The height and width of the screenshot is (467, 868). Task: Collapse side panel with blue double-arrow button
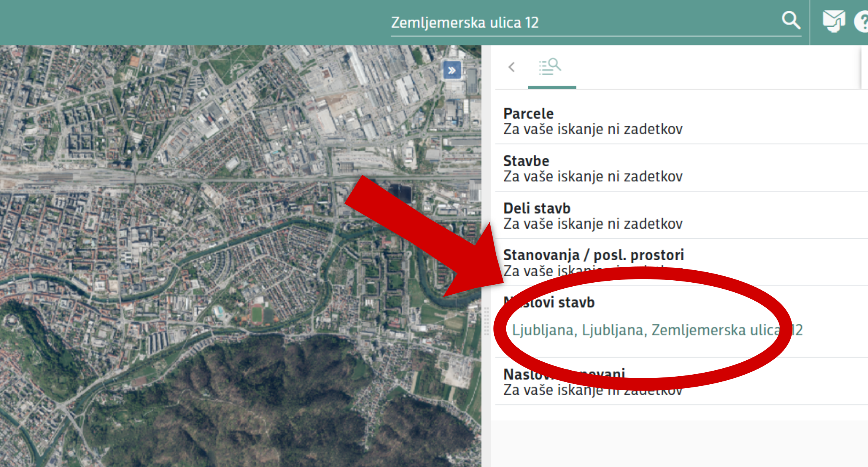452,71
